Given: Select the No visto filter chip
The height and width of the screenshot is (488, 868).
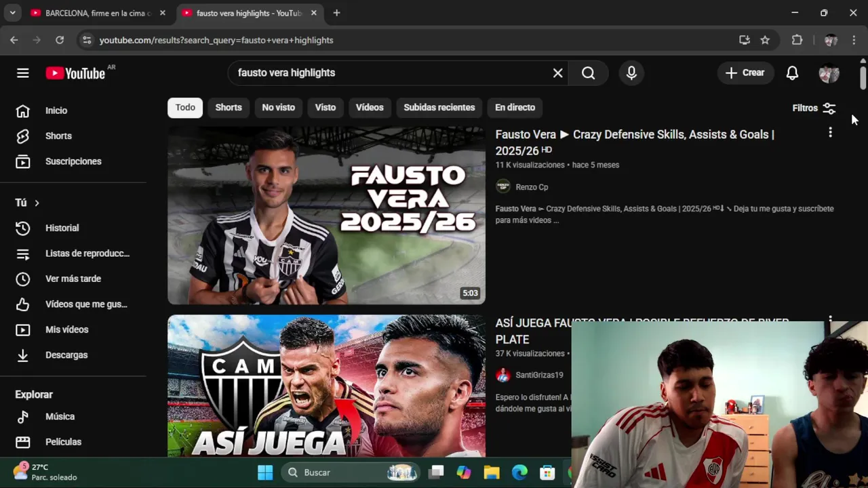Looking at the screenshot, I should (x=279, y=108).
